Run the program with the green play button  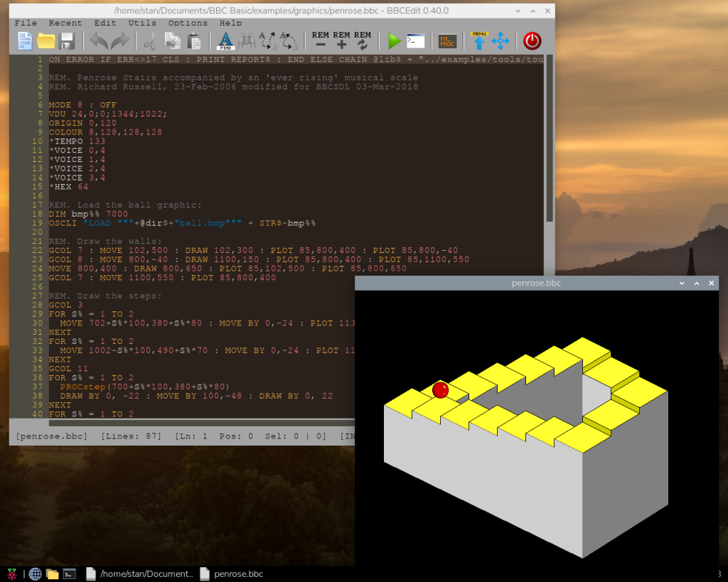(x=395, y=41)
